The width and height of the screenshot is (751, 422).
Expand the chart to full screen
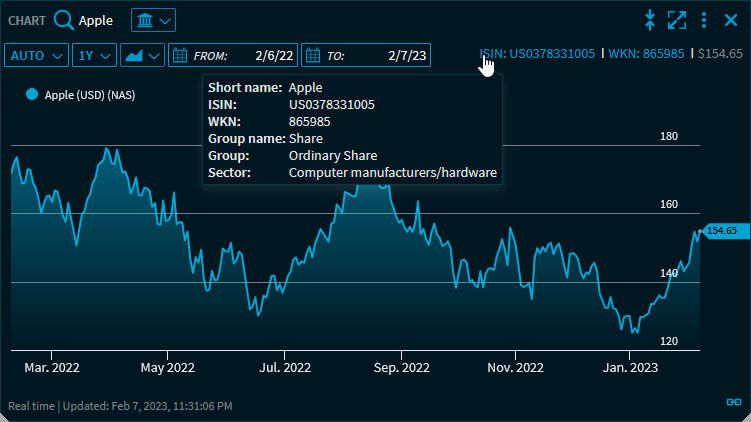click(x=677, y=20)
